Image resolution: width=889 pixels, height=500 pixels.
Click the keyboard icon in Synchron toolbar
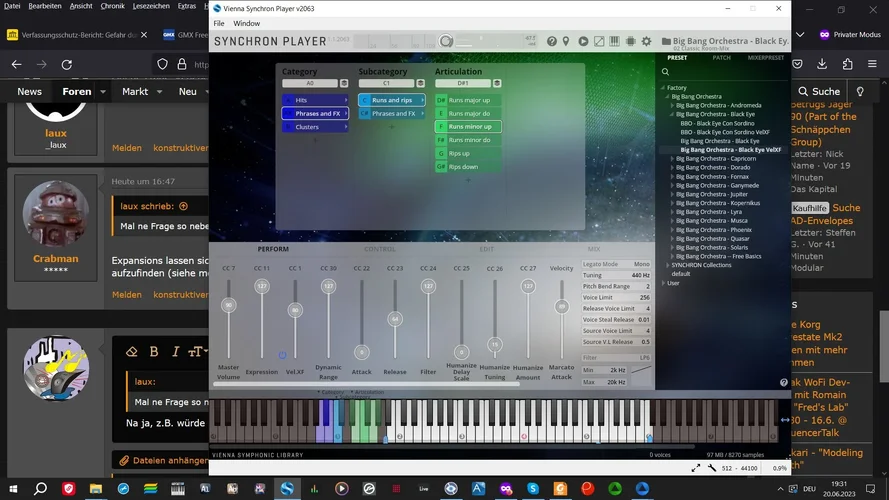coord(615,42)
